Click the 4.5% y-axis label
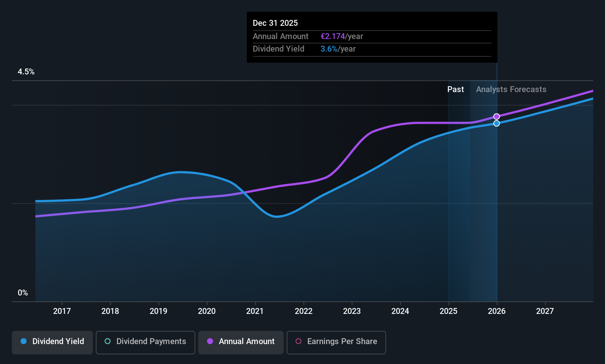This screenshot has width=605, height=364. 26,72
